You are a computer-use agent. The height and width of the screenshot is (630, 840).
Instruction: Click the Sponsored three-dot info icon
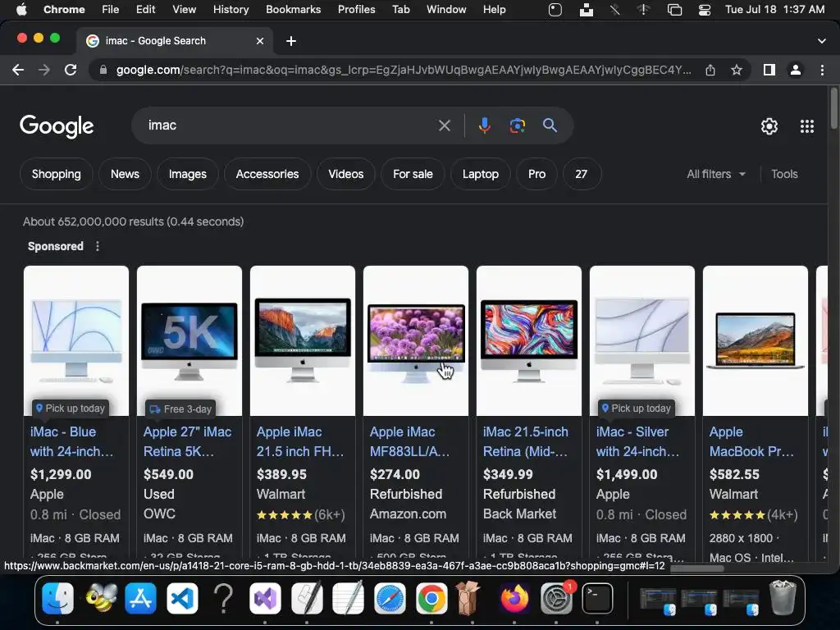(97, 246)
